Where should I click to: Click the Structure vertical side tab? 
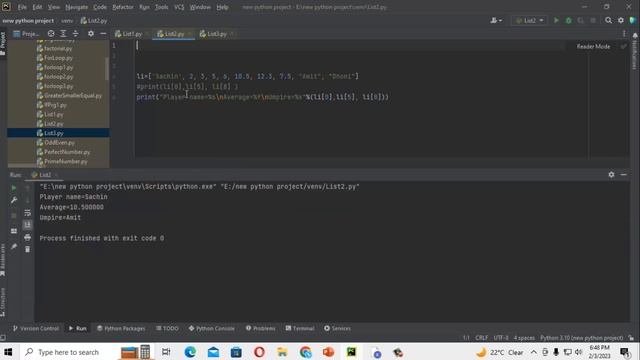[3, 302]
